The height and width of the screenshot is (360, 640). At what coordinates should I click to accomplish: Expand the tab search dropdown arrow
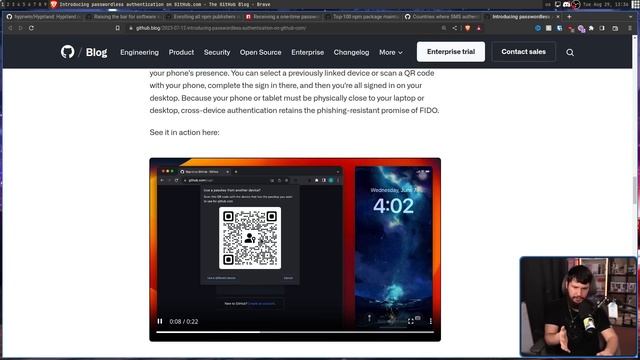[631, 17]
